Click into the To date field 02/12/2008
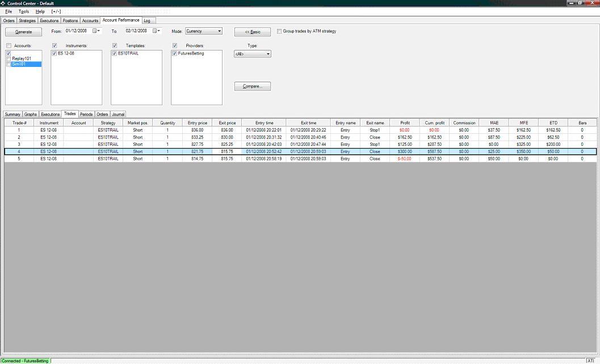The width and height of the screenshot is (600, 364). [x=137, y=31]
